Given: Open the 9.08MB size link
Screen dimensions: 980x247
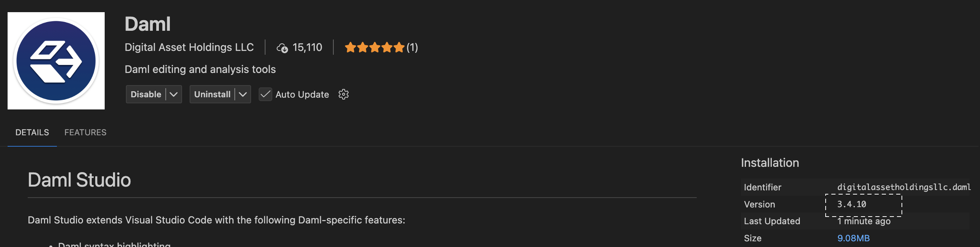Looking at the screenshot, I should click(x=853, y=238).
